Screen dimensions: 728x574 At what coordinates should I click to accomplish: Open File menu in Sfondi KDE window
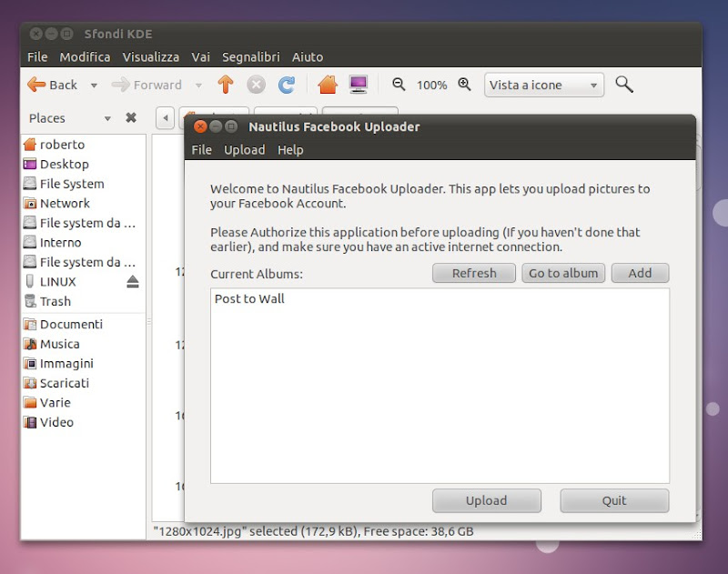(x=37, y=57)
